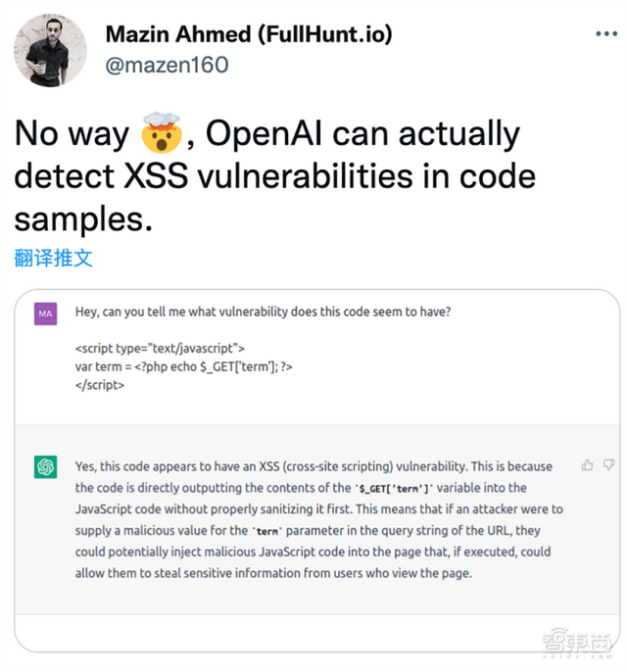The image size is (627, 672).
Task: Click the watermark logo in the corner
Action: 577,643
